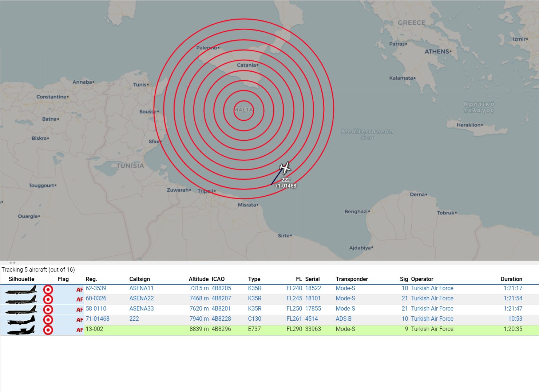
Task: Click AF badge in 62-3539 row
Action: pos(80,290)
